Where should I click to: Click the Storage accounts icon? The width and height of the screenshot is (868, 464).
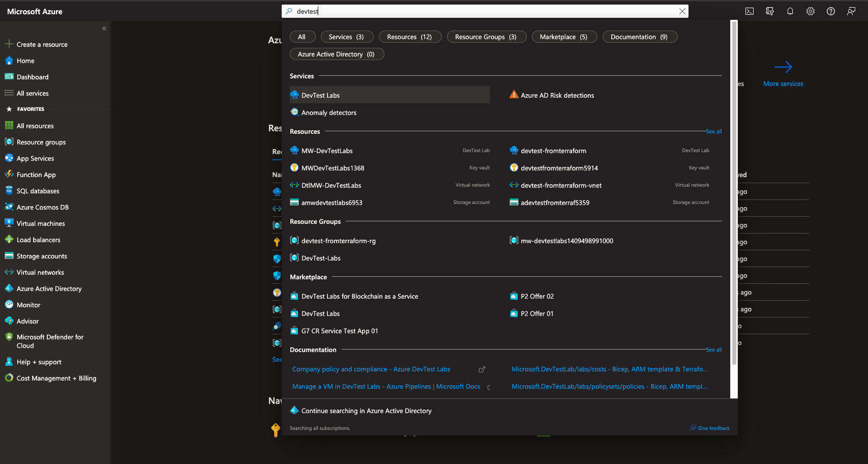pos(9,256)
